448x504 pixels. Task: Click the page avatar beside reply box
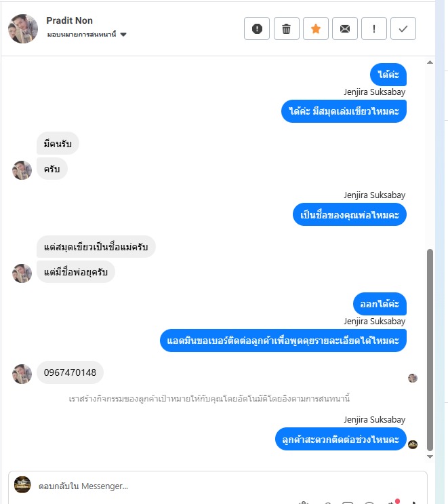[22, 484]
